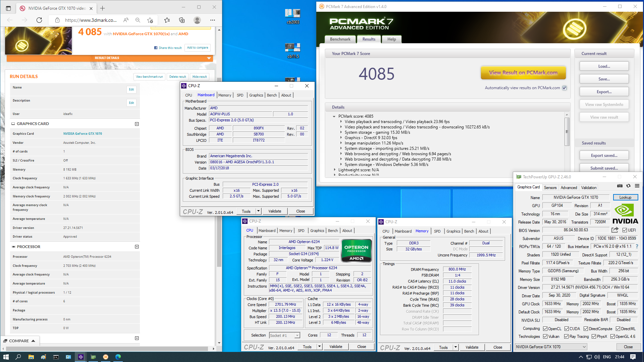Open the Socket #1 selection dropdown in CPU-Z
This screenshot has width=644, height=362.
point(284,336)
